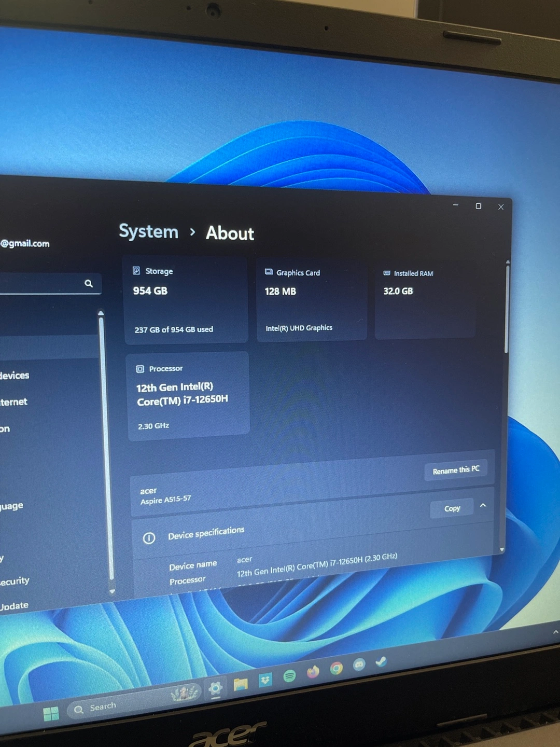Click the Device specifications info icon
Viewport: 560px width, 747px height.
tap(149, 538)
